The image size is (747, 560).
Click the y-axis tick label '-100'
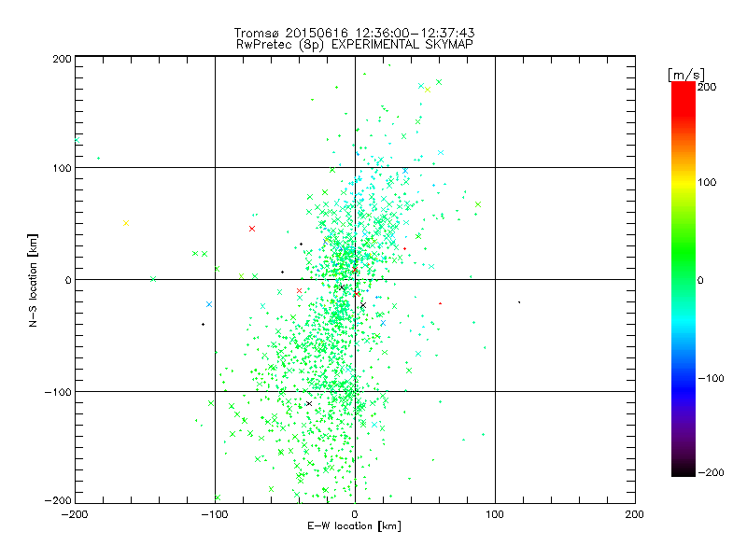[58, 392]
